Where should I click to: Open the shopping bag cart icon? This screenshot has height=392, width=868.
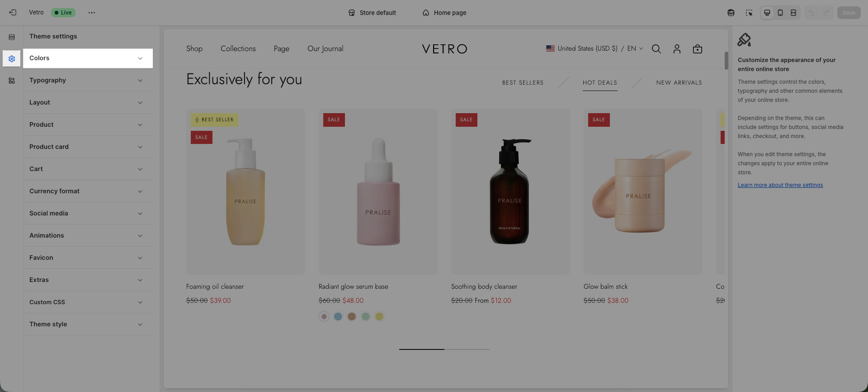(698, 49)
